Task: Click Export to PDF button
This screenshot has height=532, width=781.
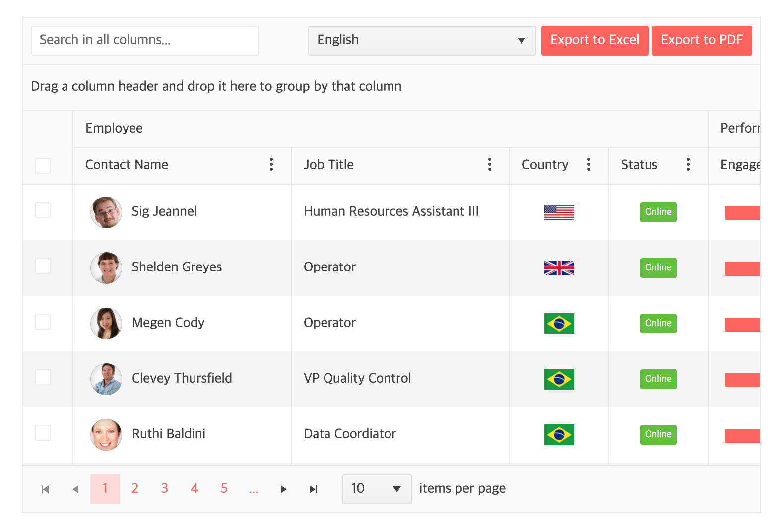Action: pos(702,41)
